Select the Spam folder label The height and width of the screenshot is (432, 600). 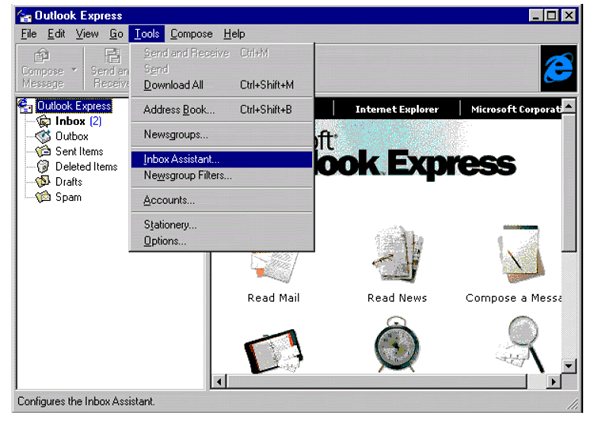click(68, 197)
